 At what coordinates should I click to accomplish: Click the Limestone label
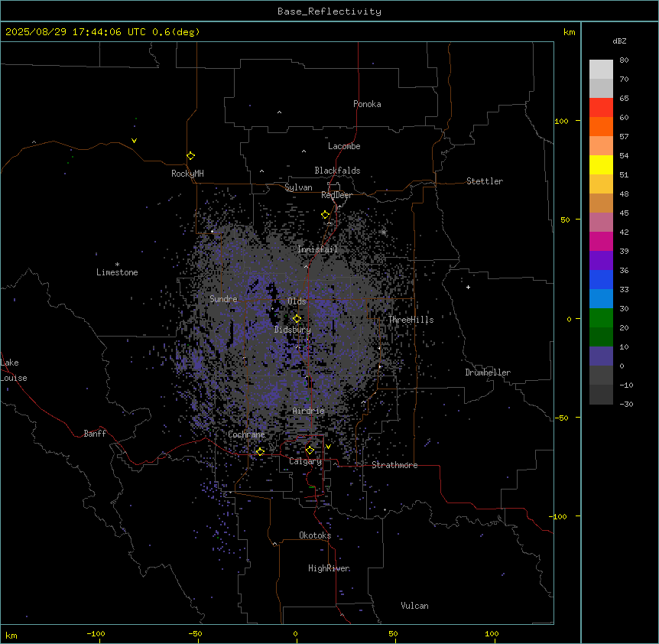pyautogui.click(x=117, y=272)
